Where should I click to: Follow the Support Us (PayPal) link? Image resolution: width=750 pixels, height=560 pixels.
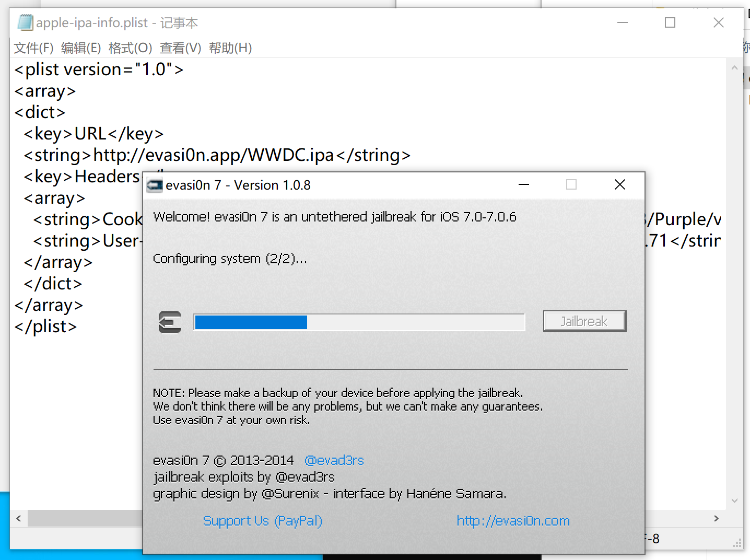262,521
